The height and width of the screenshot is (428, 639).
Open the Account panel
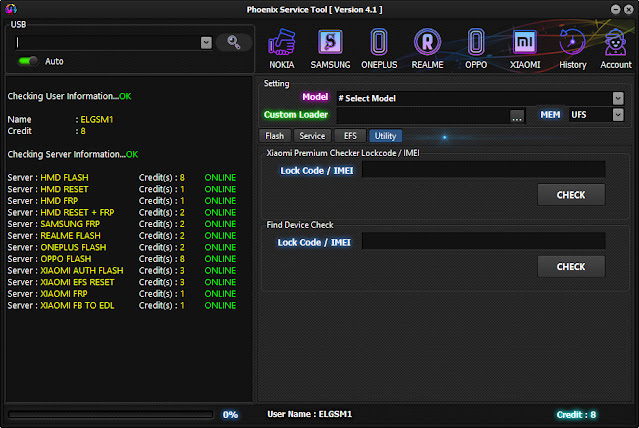(x=615, y=49)
